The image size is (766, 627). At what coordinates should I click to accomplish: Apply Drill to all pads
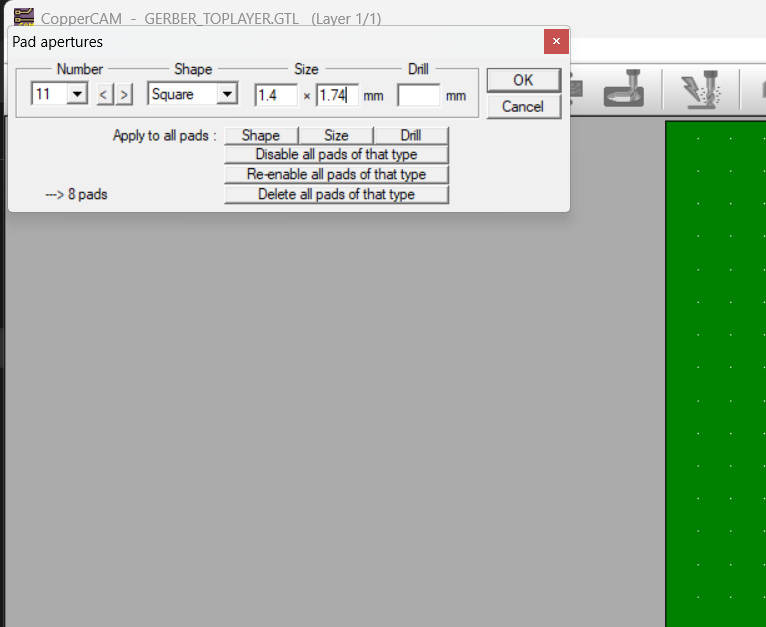click(411, 135)
